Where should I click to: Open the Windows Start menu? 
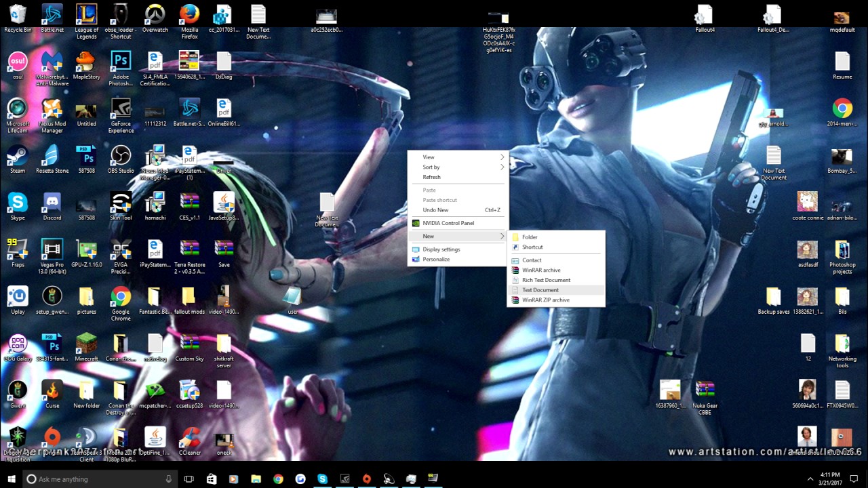pyautogui.click(x=12, y=479)
